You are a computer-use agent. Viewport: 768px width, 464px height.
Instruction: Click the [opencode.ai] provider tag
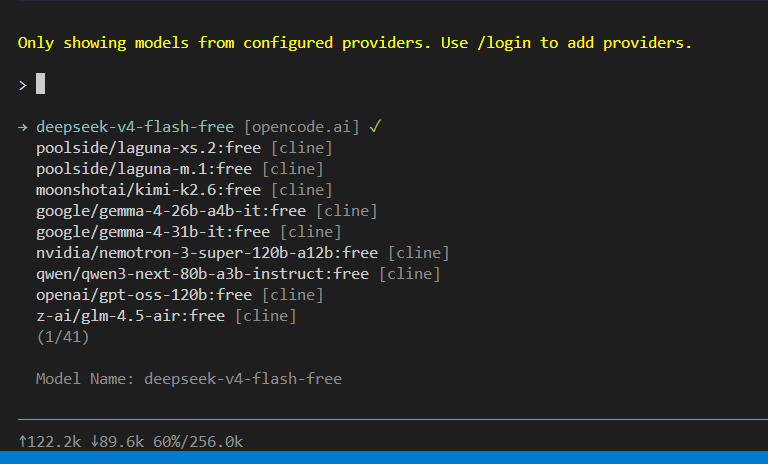(302, 127)
